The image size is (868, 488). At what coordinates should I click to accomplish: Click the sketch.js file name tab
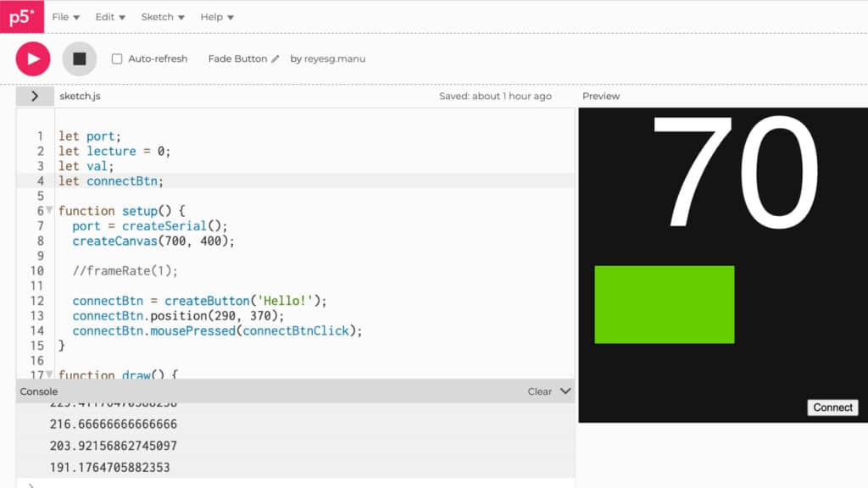coord(80,96)
